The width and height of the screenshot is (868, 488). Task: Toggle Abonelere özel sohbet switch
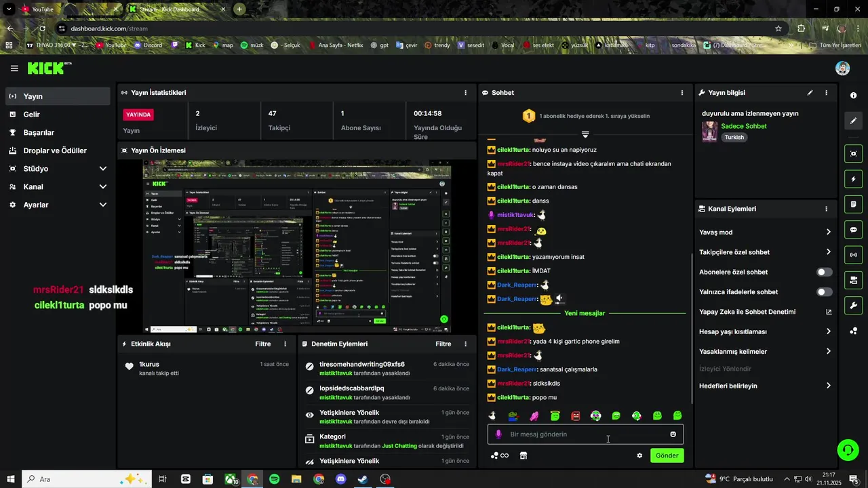(825, 272)
